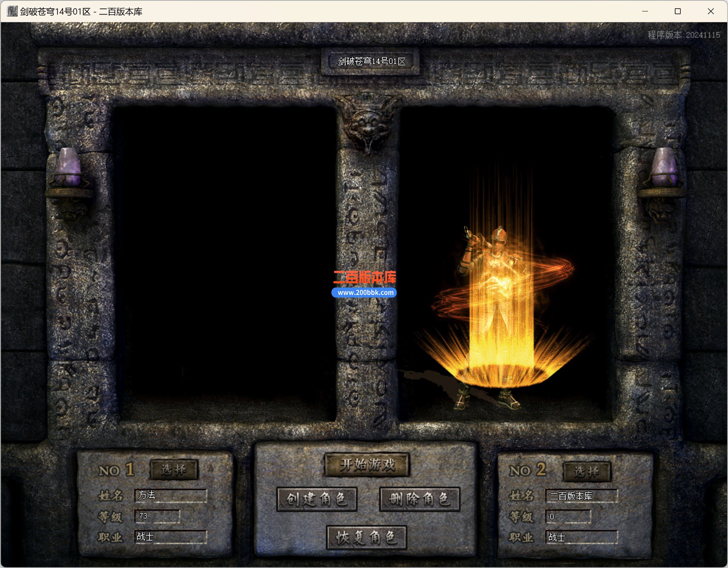728x568 pixels.
Task: Click the game app icon in title bar
Action: pos(12,11)
